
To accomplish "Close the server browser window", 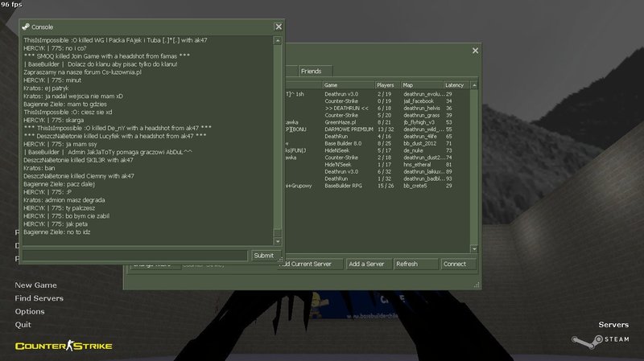I will tap(475, 51).
